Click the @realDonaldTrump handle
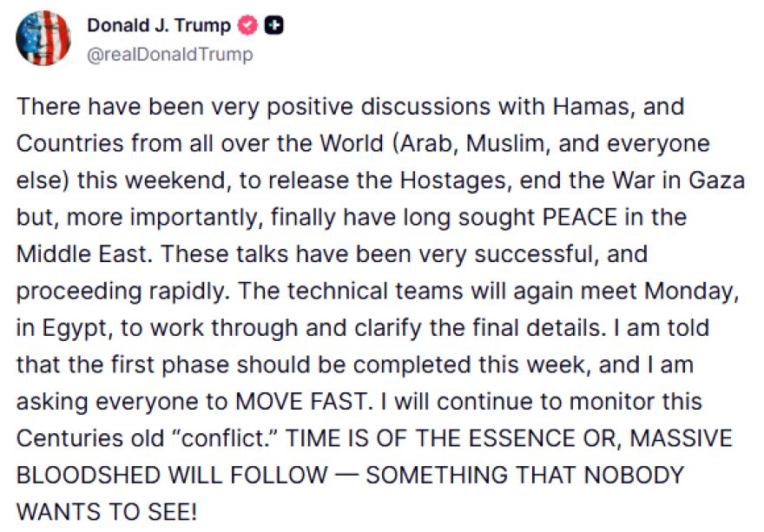The height and width of the screenshot is (532, 764). [170, 55]
